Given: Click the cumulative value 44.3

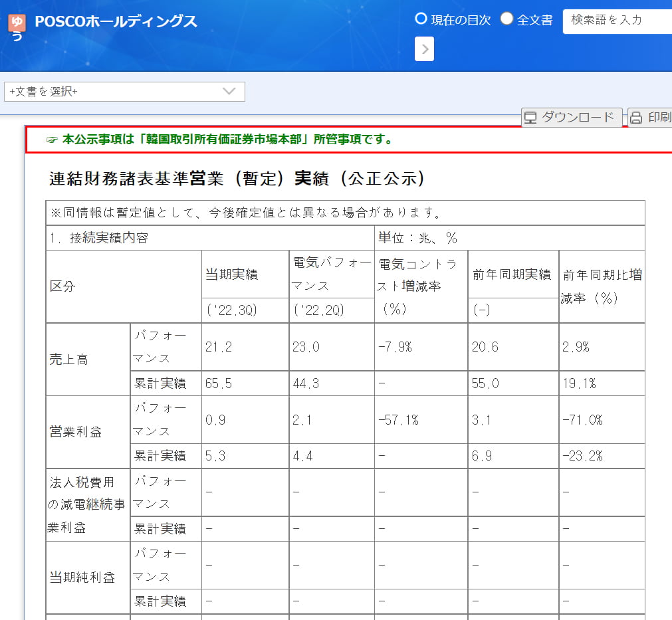Looking at the screenshot, I should 332,383.
